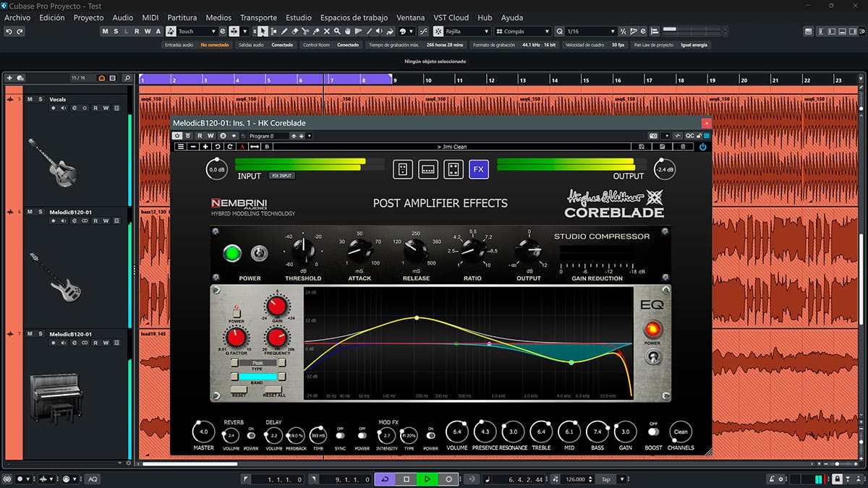Image resolution: width=868 pixels, height=488 pixels.
Task: Open the Proyecto menu
Action: click(x=89, y=17)
